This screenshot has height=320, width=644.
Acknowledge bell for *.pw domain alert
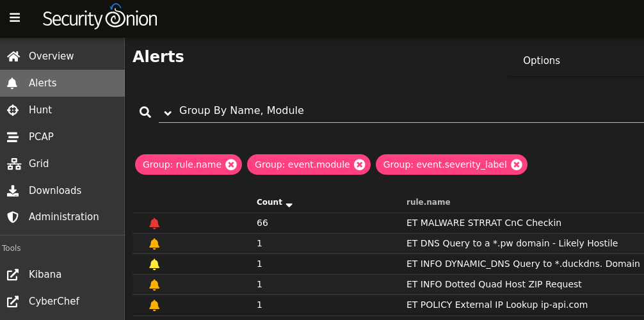click(x=154, y=244)
